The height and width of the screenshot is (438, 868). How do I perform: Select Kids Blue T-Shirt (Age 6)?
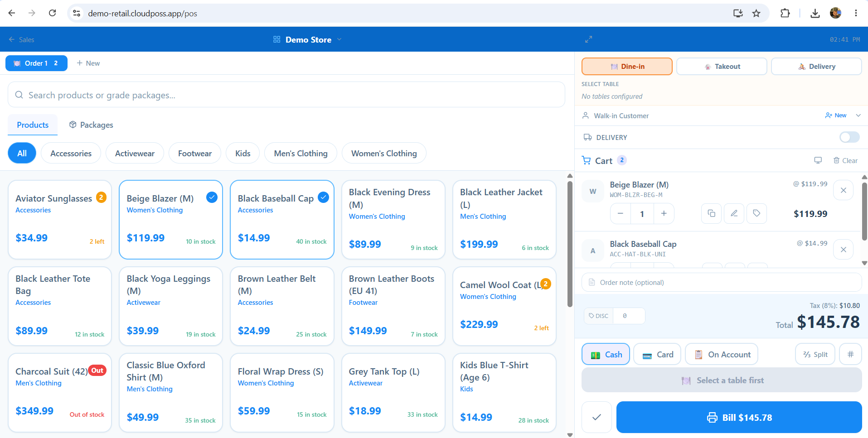504,393
